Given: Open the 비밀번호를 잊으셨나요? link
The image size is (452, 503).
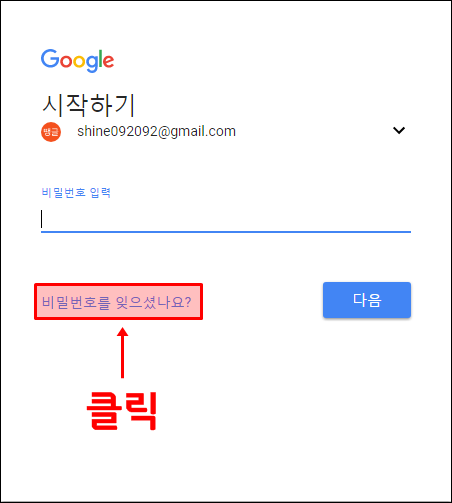Looking at the screenshot, I should tap(117, 302).
